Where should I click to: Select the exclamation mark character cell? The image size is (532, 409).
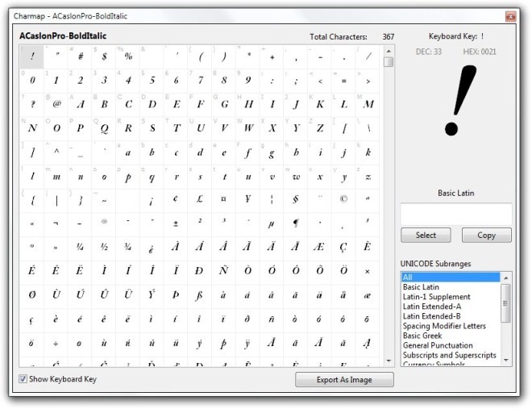click(32, 56)
